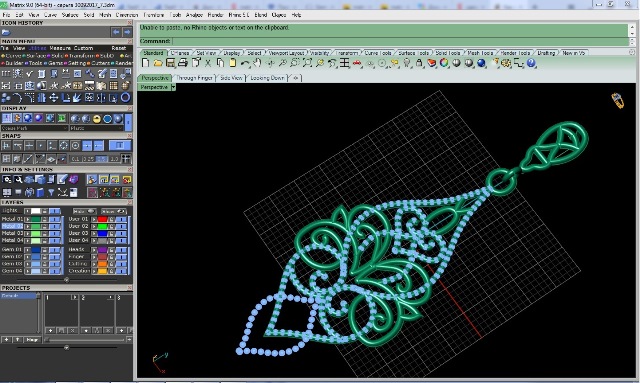Click the Undo arrow icon
Screen dimensions: 640x383
coord(245,63)
